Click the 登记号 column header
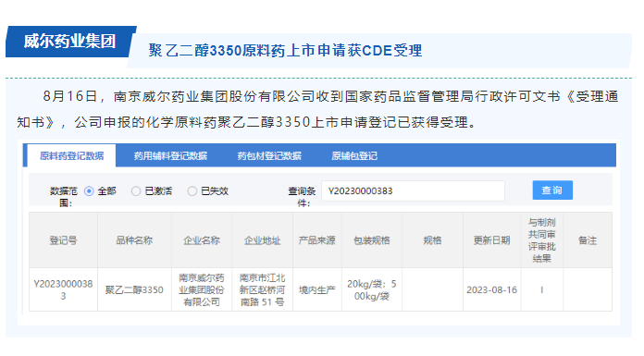The image size is (644, 356). point(63,240)
